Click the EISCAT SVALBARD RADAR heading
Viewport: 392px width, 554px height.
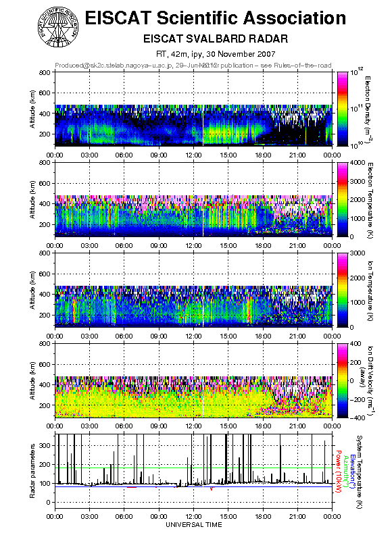[216, 39]
